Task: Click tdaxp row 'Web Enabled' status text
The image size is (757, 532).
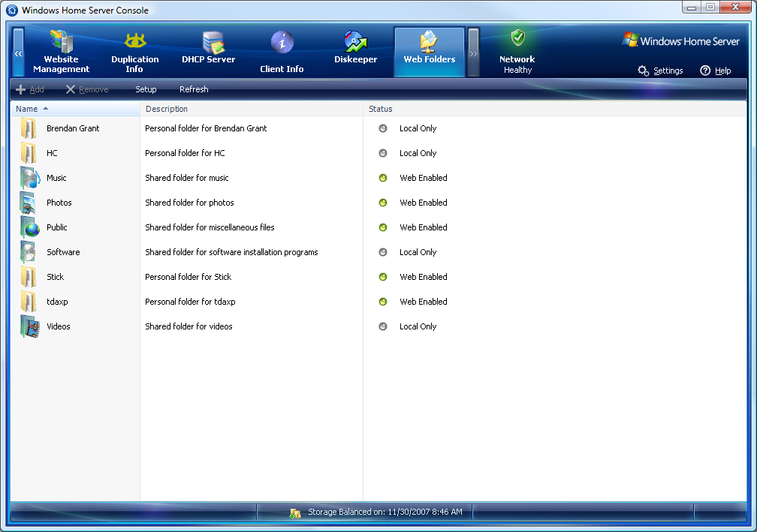Action: coord(424,302)
